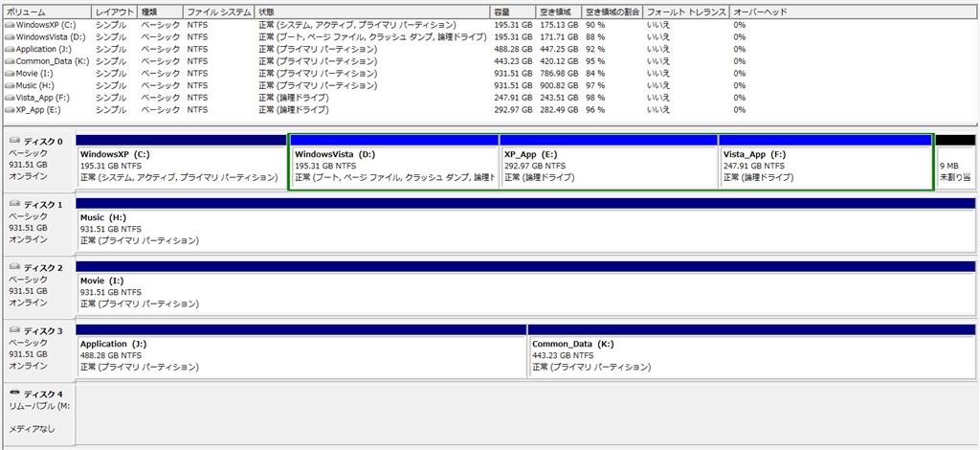Click free space value 243.51 GB
Screen dimensions: 980x450
[x=558, y=98]
